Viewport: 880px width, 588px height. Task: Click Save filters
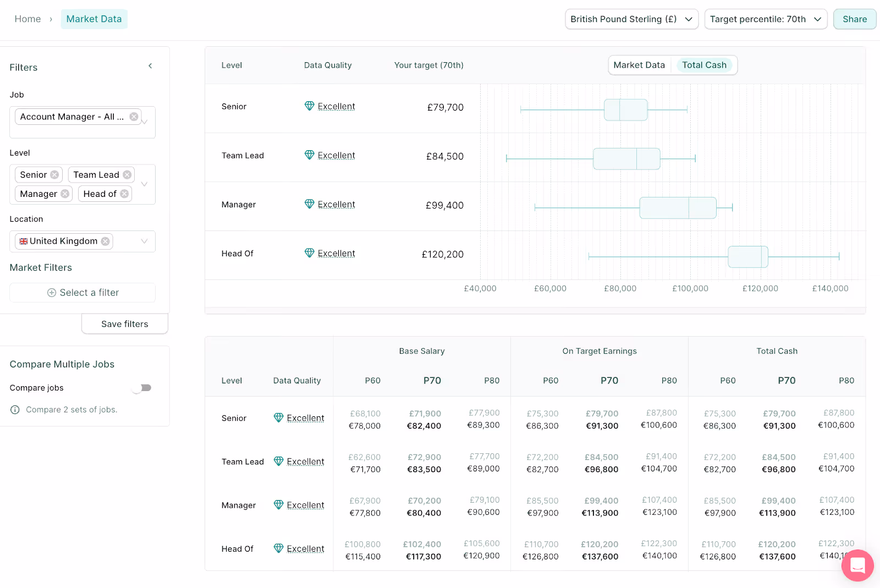[124, 323]
